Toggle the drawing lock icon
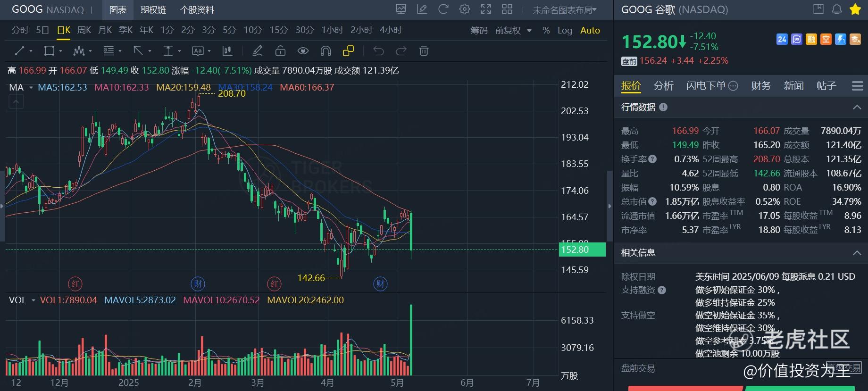Viewport: 868px width, 391px height. pos(280,51)
